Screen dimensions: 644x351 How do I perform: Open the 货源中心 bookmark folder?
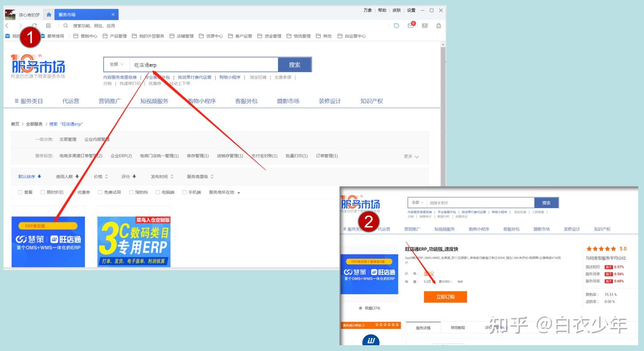(x=211, y=36)
